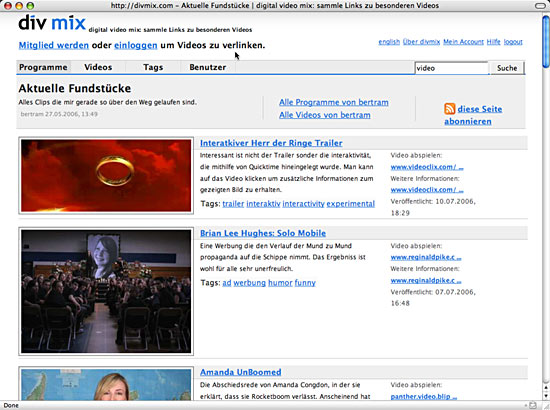Click the 'ad' tag
This screenshot has height=410, width=550.
pos(227,283)
